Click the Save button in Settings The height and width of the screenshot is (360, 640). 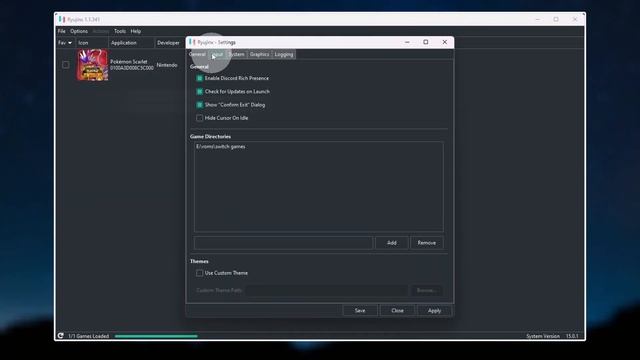click(x=360, y=311)
